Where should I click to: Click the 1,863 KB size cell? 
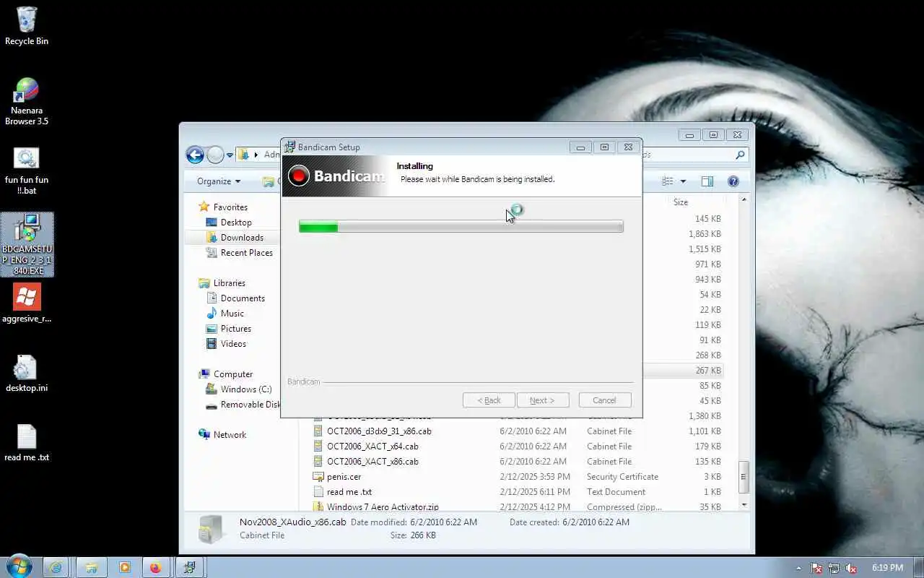(x=704, y=234)
